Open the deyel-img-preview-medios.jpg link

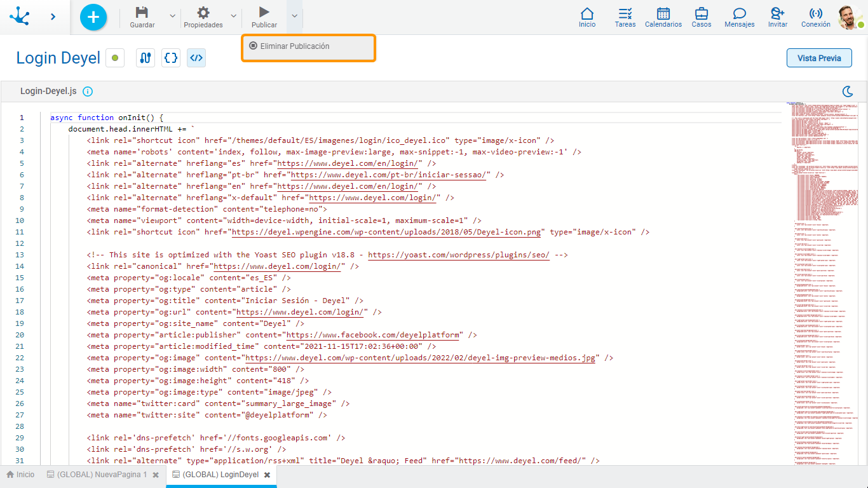coord(421,358)
